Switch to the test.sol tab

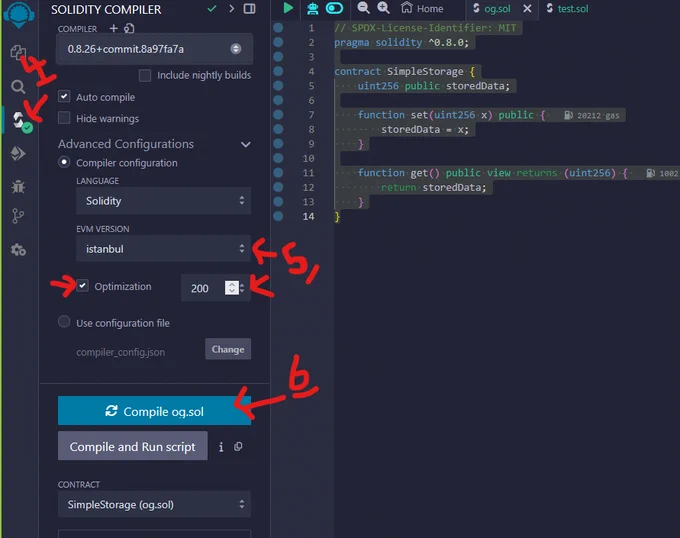(567, 9)
